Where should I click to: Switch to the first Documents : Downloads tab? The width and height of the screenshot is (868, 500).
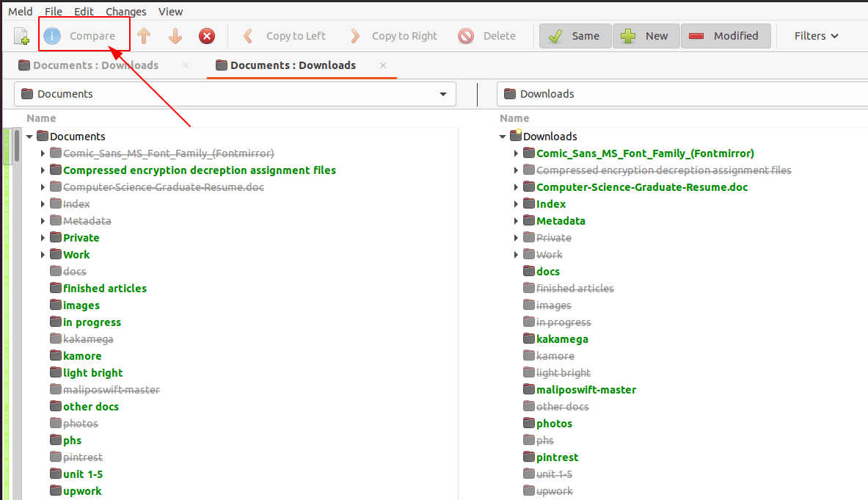[95, 65]
